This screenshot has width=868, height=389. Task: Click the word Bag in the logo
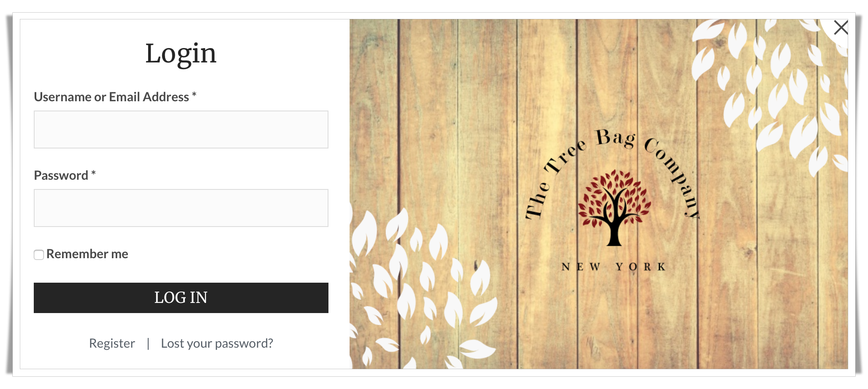pyautogui.click(x=616, y=139)
